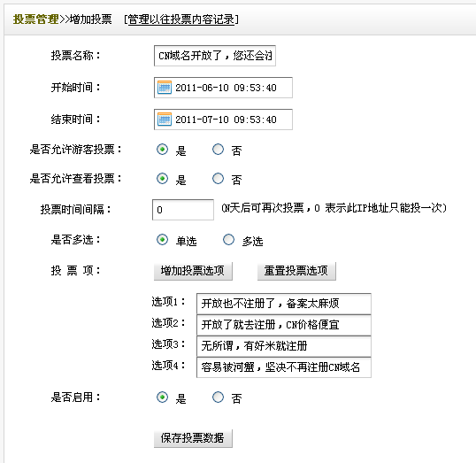Open the end time calendar icon
Image resolution: width=476 pixels, height=463 pixels.
(x=165, y=120)
